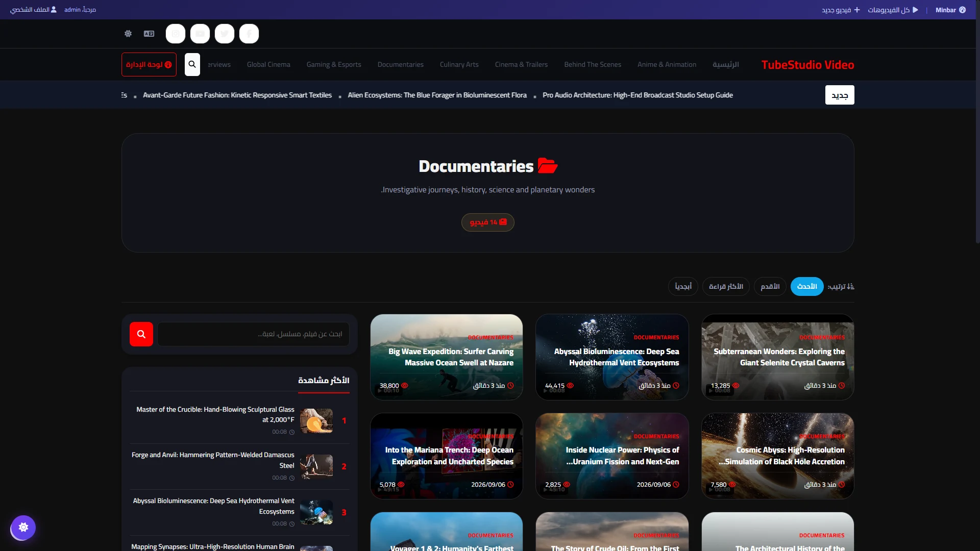980x551 pixels.
Task: Open Forge and Anvil sidebar thumbnail
Action: click(x=316, y=467)
